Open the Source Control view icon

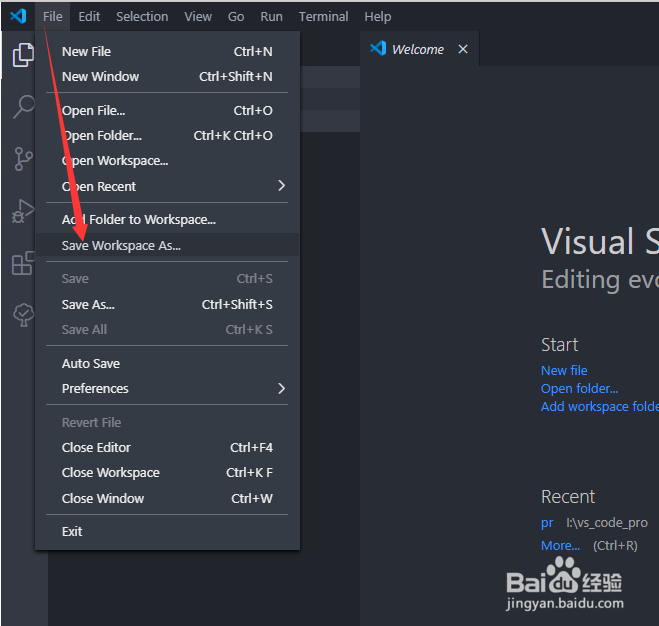pos(23,159)
